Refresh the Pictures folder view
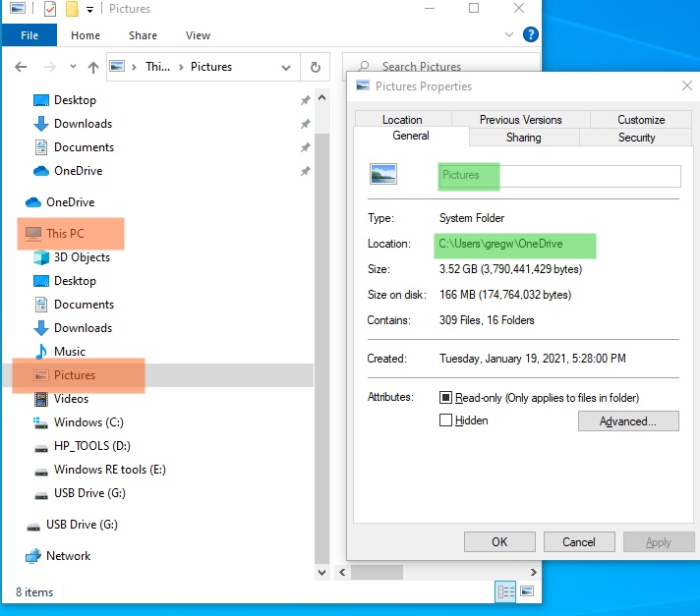 pos(316,67)
